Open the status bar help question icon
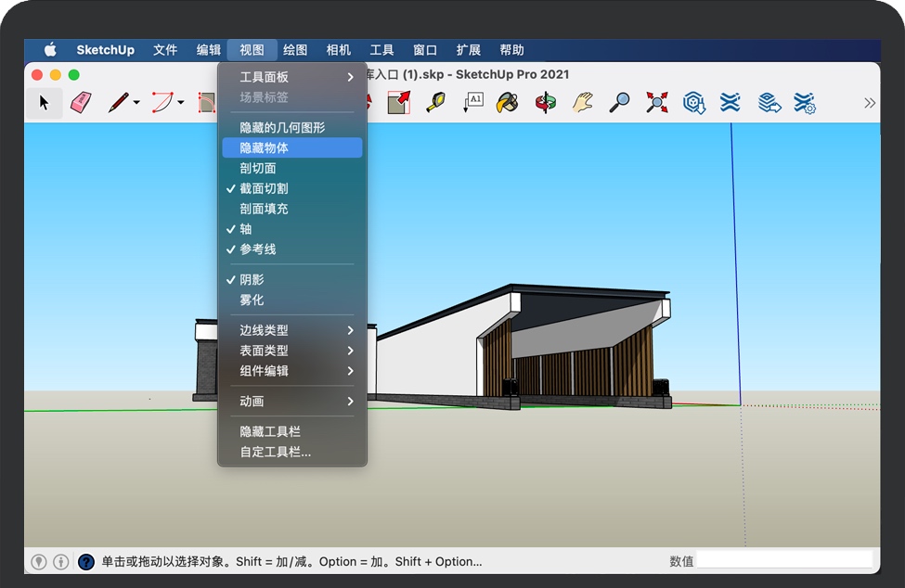Viewport: 905px width, 588px height. point(86,561)
